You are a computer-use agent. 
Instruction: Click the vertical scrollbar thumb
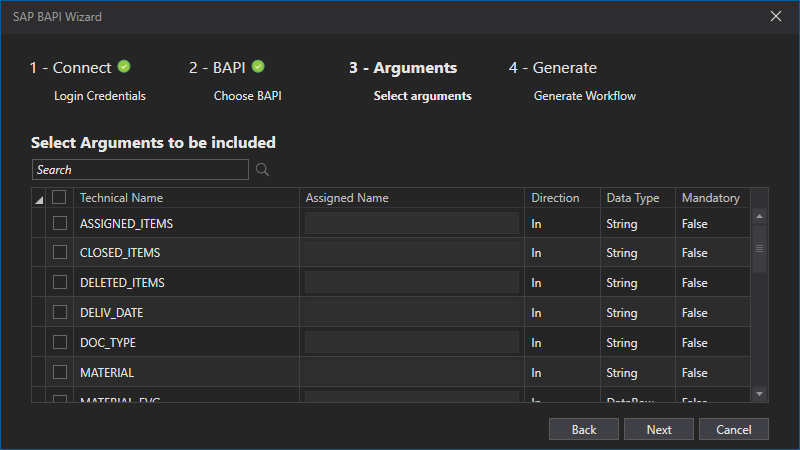(x=759, y=248)
